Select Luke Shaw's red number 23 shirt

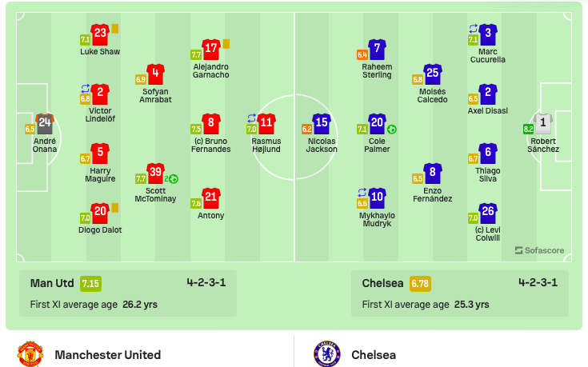point(100,34)
